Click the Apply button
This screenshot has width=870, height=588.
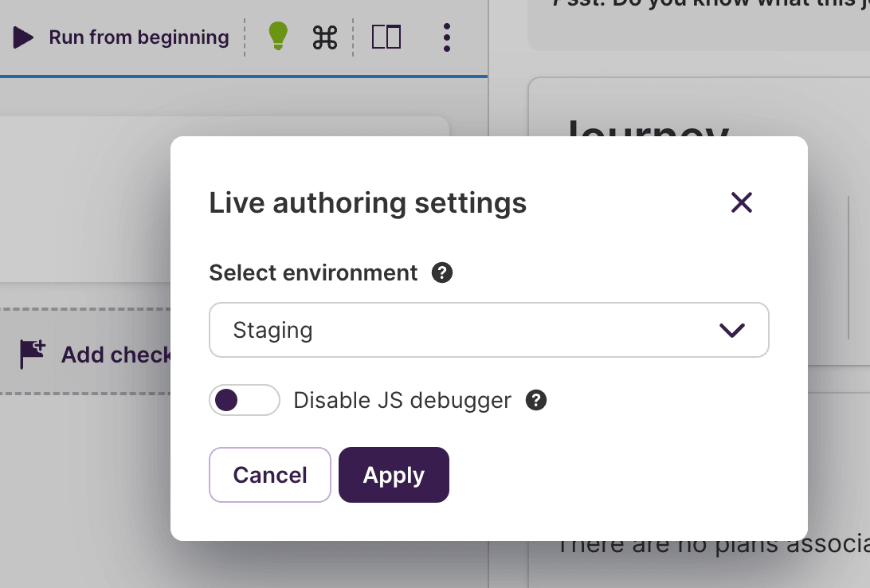point(394,475)
